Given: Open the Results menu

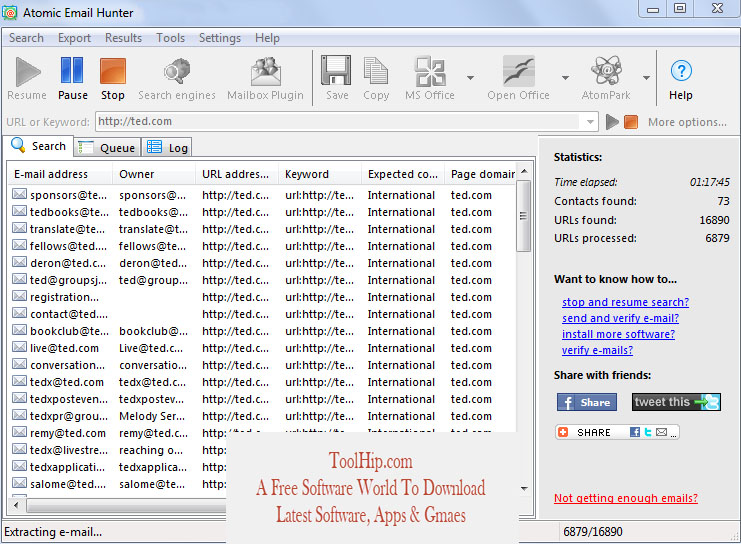Looking at the screenshot, I should [x=123, y=38].
